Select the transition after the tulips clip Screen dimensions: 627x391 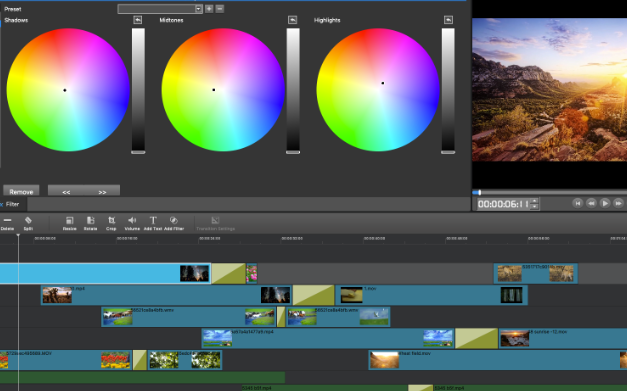tap(140, 360)
